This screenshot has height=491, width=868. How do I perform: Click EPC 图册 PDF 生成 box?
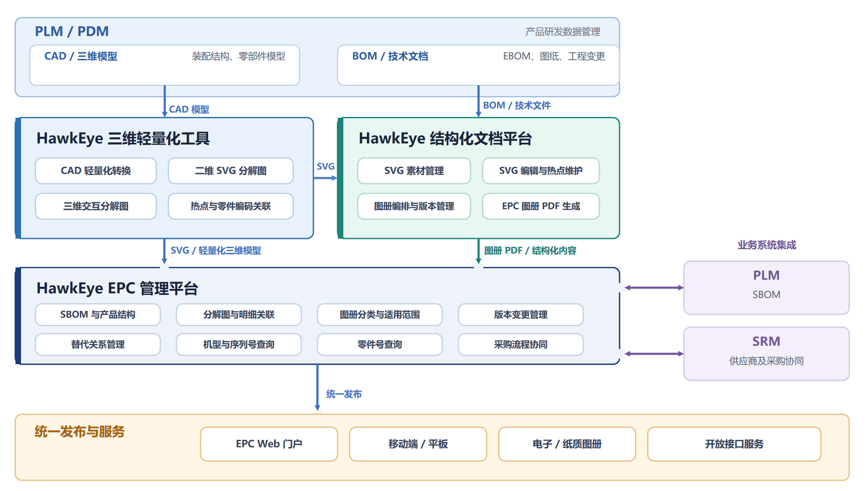pos(541,206)
